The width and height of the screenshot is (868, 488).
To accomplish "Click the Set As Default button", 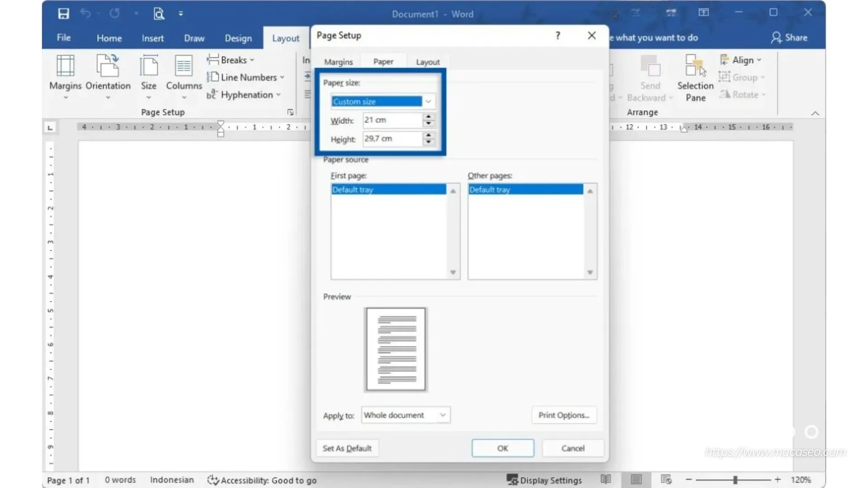I will click(x=347, y=448).
